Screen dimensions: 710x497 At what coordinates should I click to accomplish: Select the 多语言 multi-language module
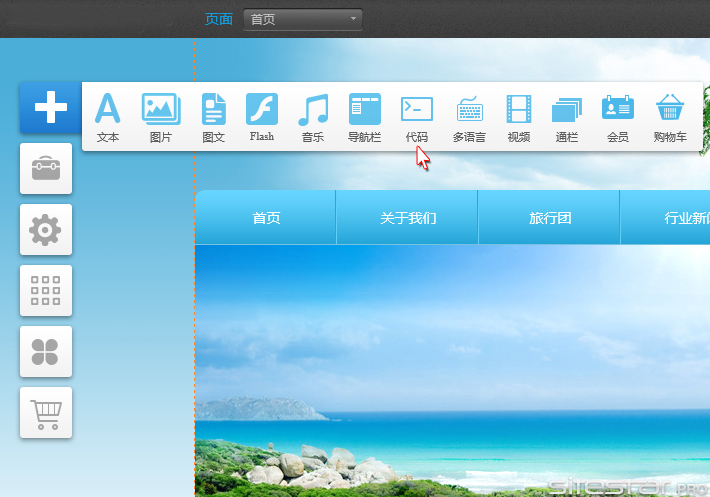point(469,116)
